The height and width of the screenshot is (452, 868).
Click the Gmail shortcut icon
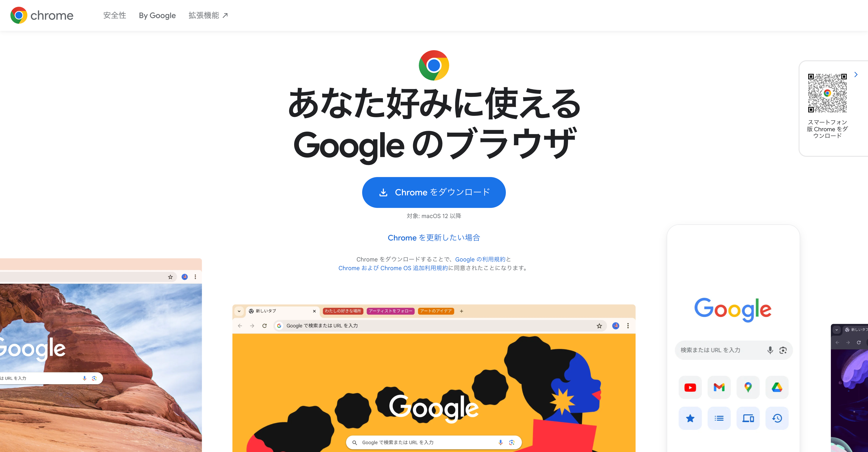tap(719, 388)
